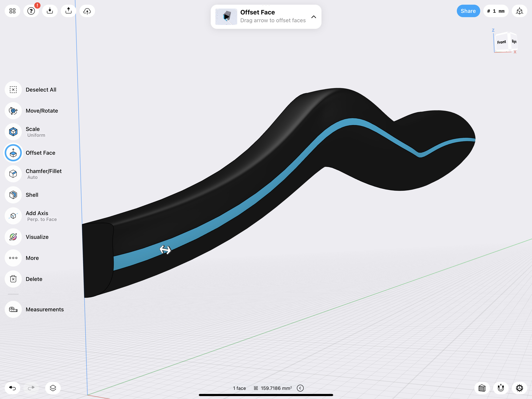Viewport: 532px width, 399px height.
Task: Open the help question mark icon
Action: coord(31,11)
